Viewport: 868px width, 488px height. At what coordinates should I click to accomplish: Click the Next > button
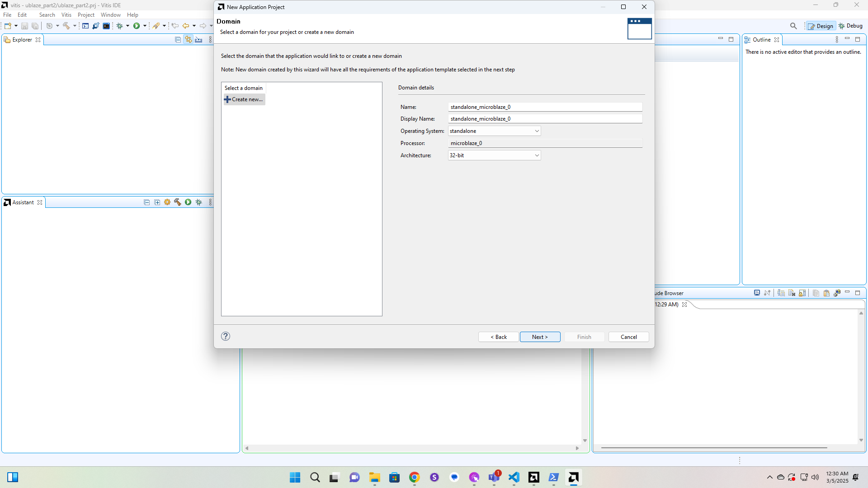tap(540, 337)
